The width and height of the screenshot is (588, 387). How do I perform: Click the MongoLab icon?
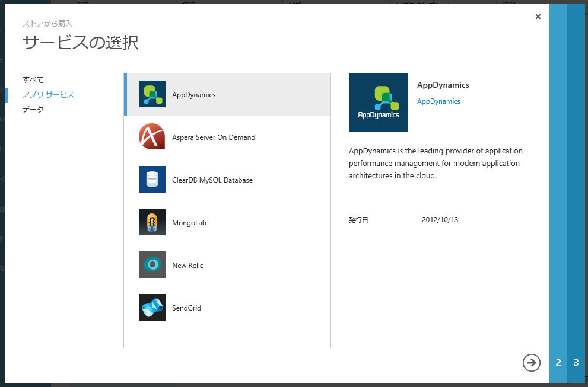[x=152, y=222]
